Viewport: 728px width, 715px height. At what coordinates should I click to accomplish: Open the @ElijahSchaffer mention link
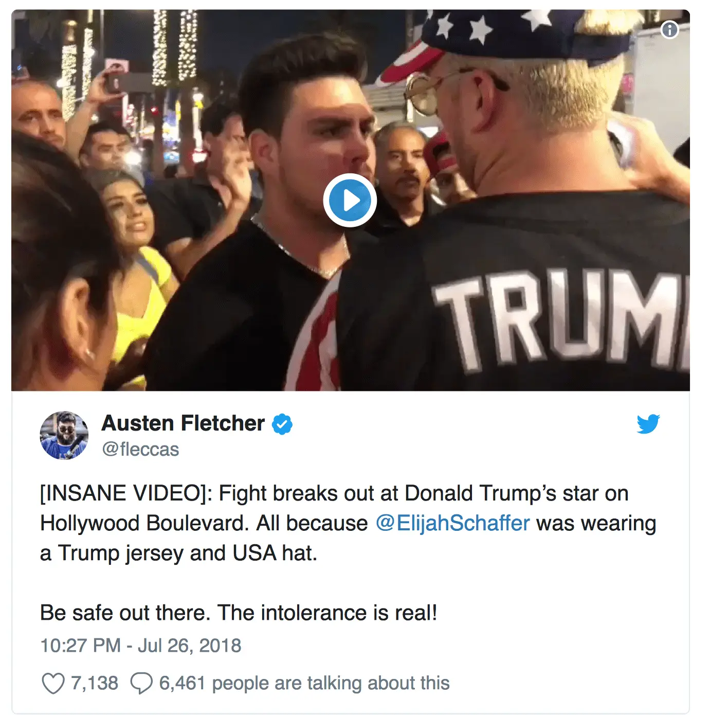click(452, 523)
